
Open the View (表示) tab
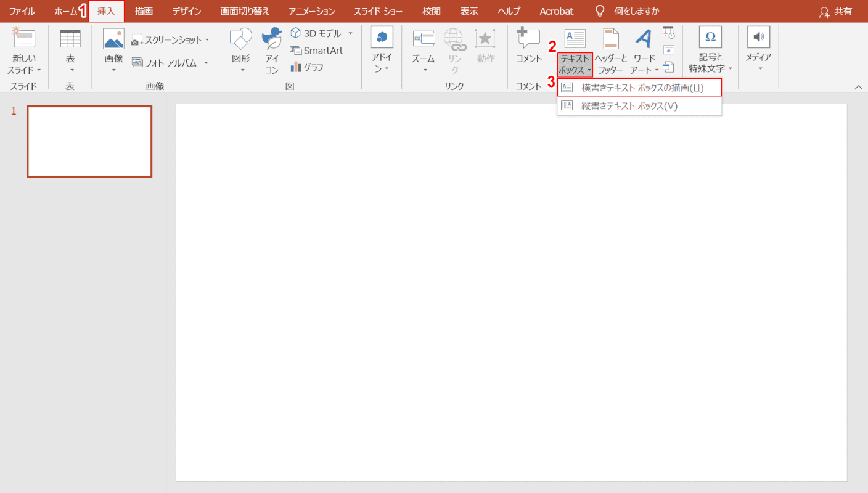tap(469, 11)
